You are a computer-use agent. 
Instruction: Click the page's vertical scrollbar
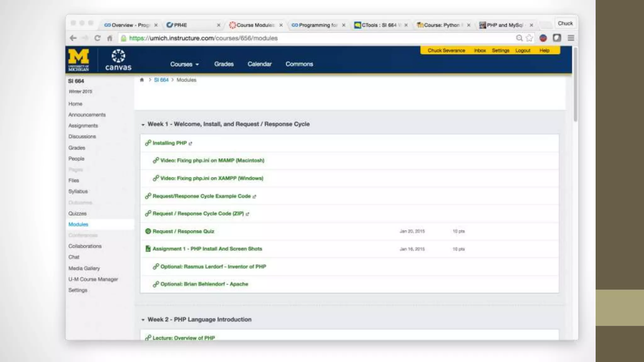tap(575, 85)
